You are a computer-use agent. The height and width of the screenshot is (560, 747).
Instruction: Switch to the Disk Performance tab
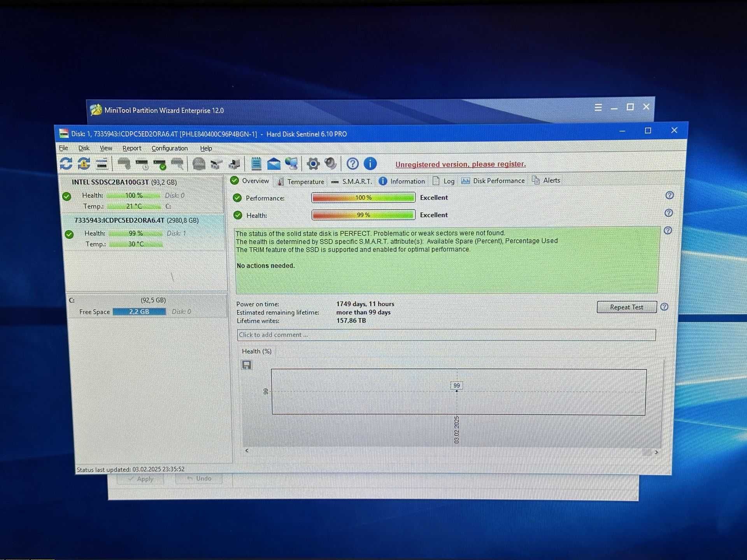[493, 180]
